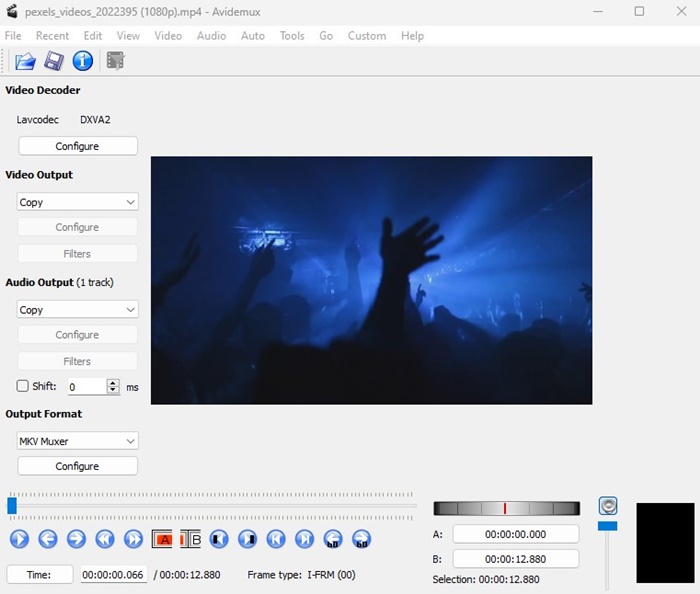The image size is (700, 594).
Task: Click the total duration / 00:00:12.880 text
Action: pyautogui.click(x=187, y=575)
